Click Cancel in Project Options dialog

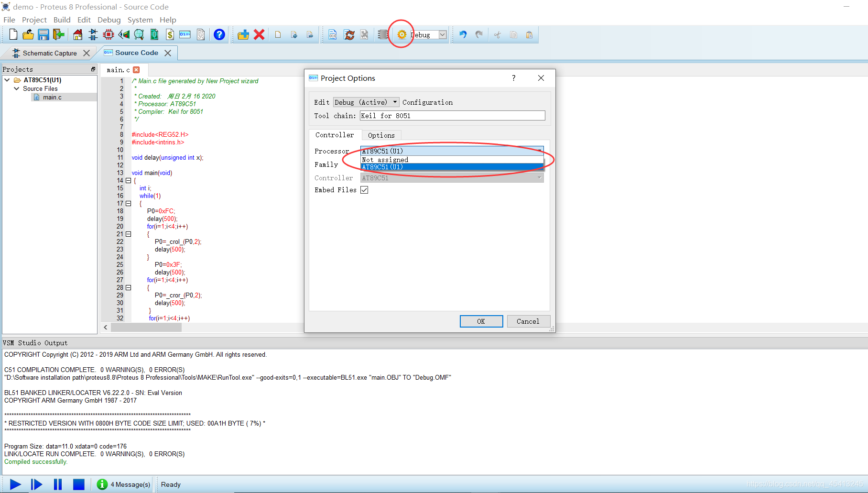(x=528, y=321)
